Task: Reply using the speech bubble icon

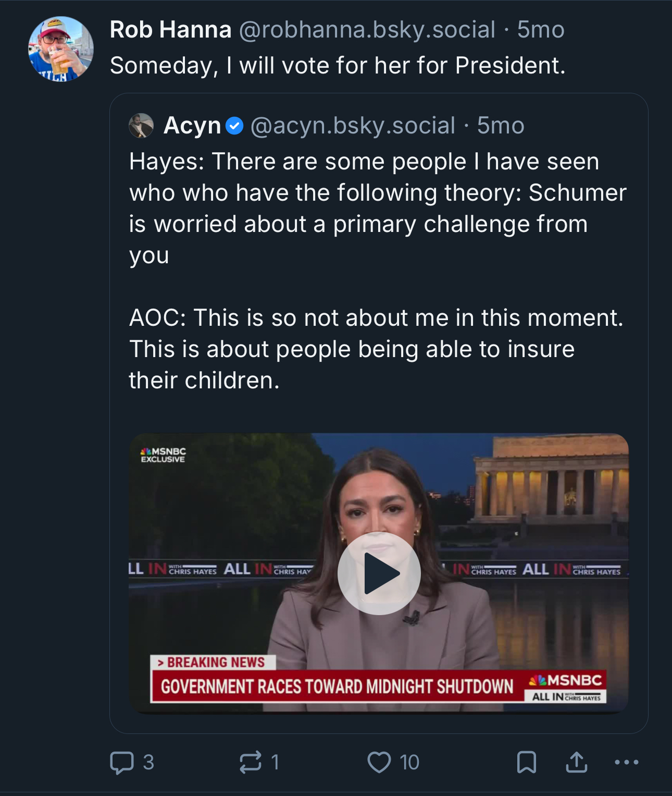Action: point(122,762)
